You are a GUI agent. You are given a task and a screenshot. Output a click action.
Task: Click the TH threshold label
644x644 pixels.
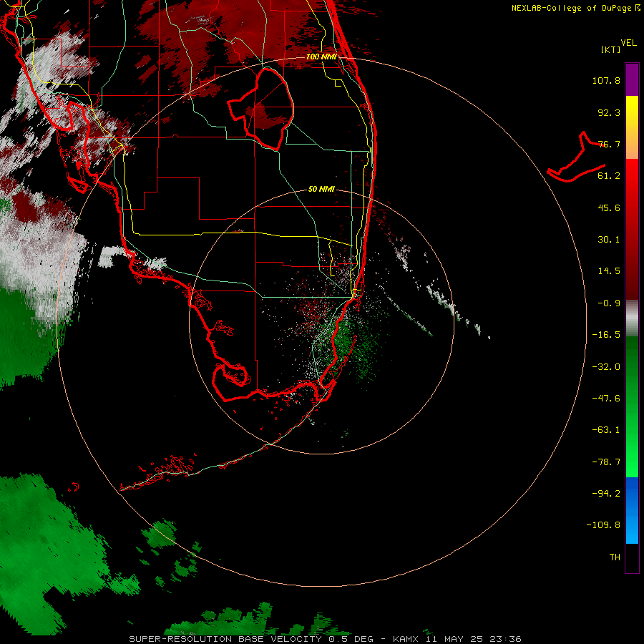click(x=615, y=557)
